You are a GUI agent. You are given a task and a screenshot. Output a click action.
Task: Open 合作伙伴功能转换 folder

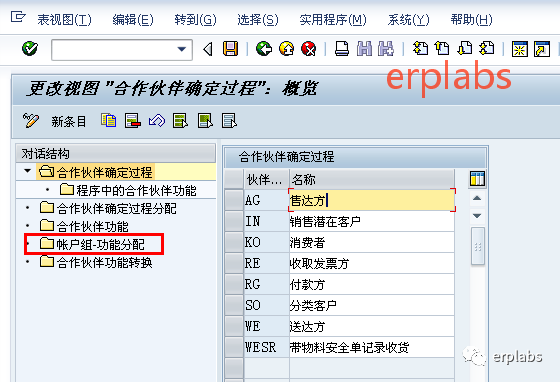click(x=96, y=262)
